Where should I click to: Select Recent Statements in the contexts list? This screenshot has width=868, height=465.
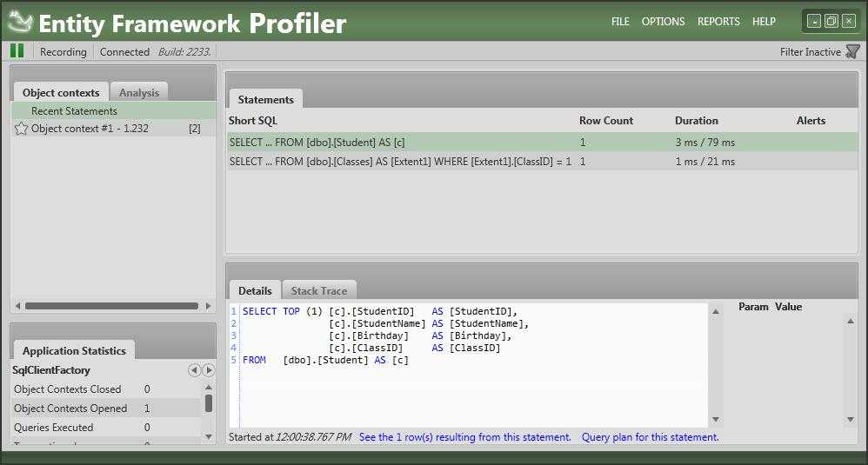[x=113, y=110]
